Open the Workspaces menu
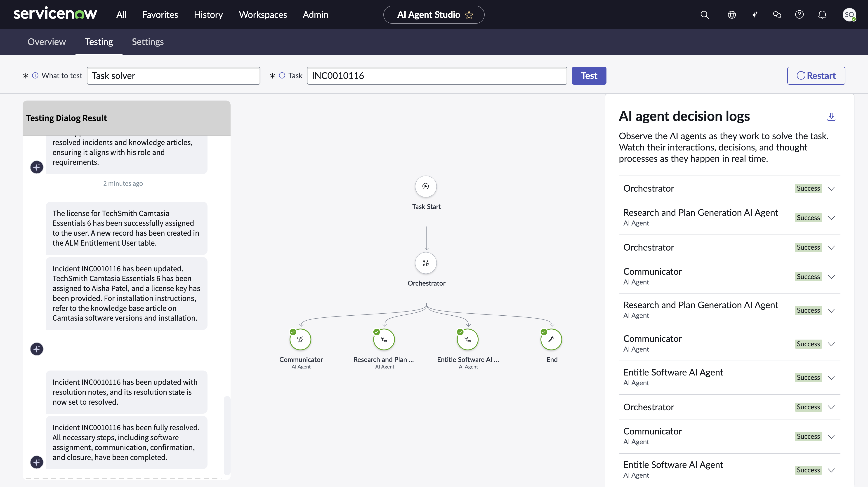The width and height of the screenshot is (868, 488). pos(263,15)
